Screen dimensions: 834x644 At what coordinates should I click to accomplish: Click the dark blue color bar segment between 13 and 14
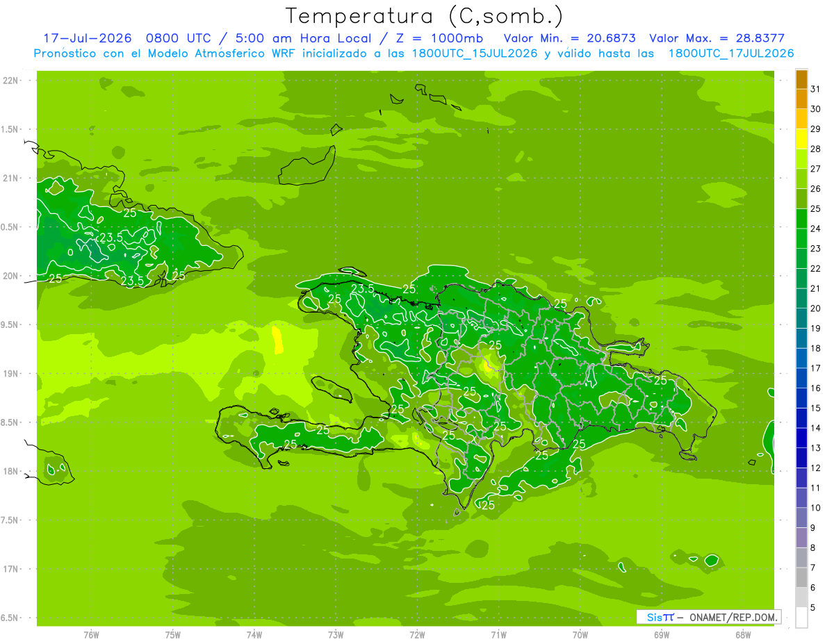tap(801, 438)
